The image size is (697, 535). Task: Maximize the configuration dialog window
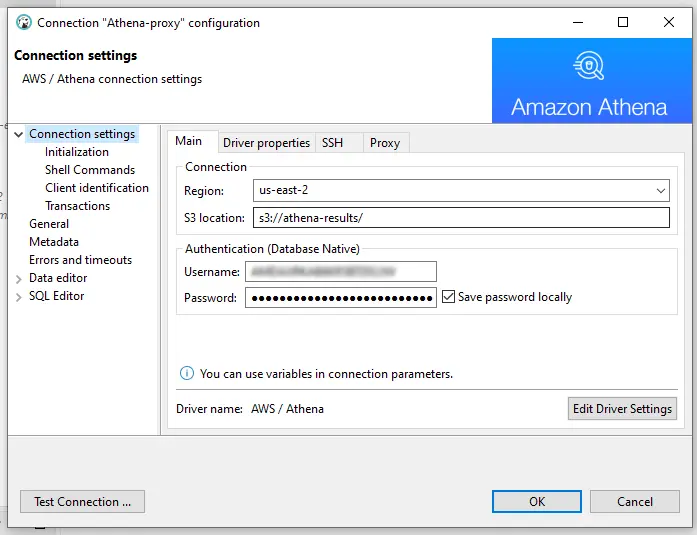coord(623,22)
